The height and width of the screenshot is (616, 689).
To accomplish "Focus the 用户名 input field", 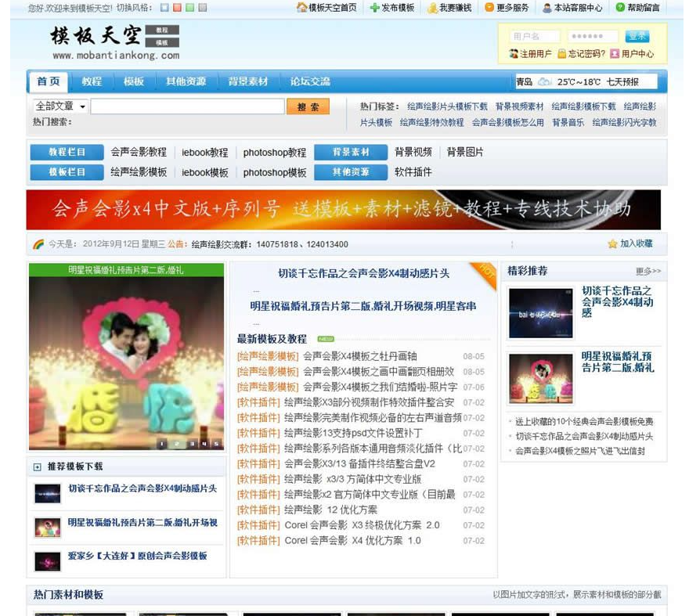I will [535, 36].
